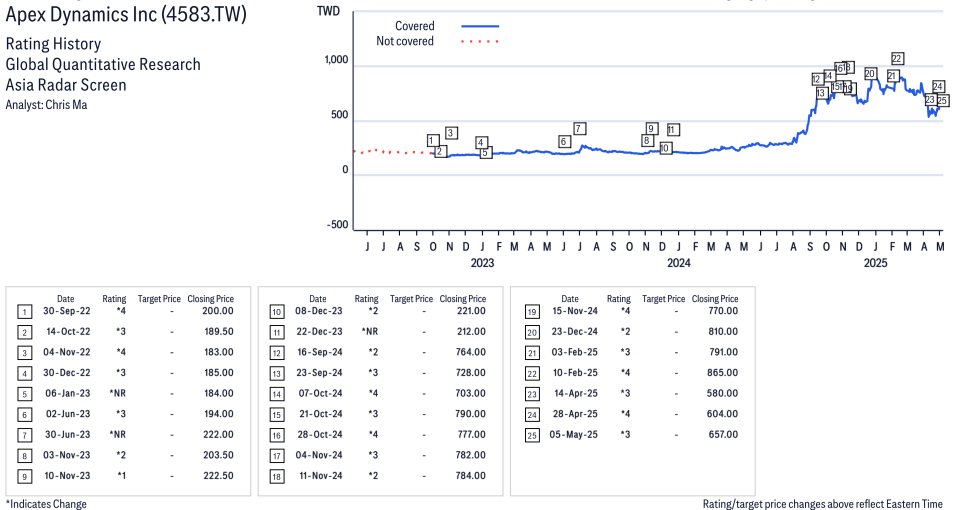Click chart marker 20 on the price chart

click(870, 74)
